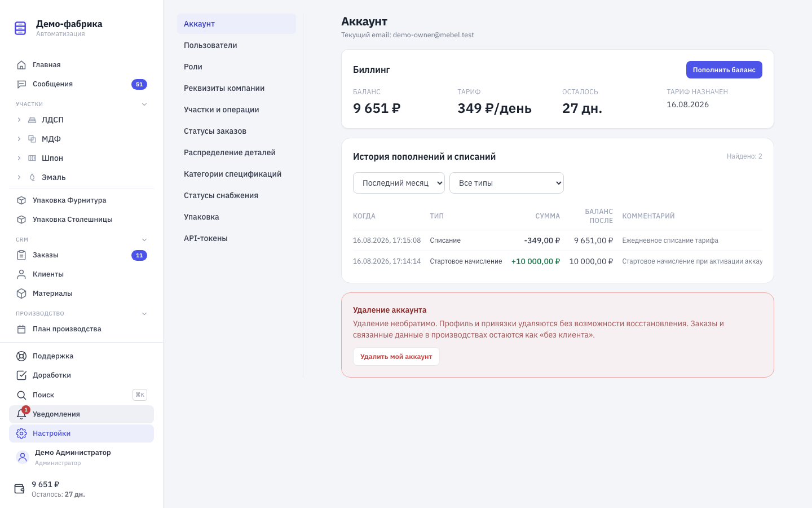Screen dimensions: 812x508
Task: Click the wallet balance icon
Action: (x=19, y=489)
